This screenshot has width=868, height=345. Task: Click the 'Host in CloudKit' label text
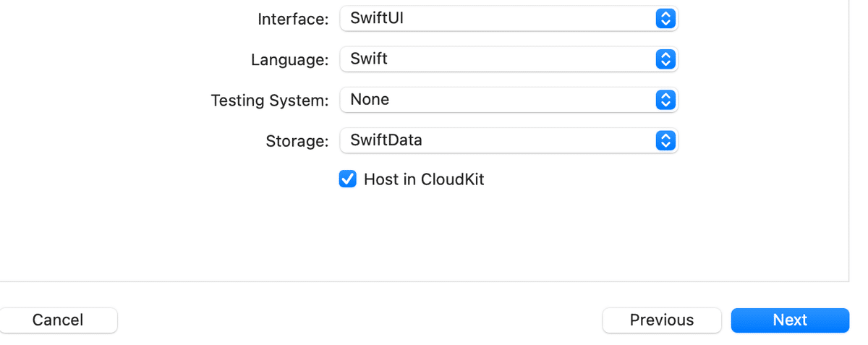point(424,179)
